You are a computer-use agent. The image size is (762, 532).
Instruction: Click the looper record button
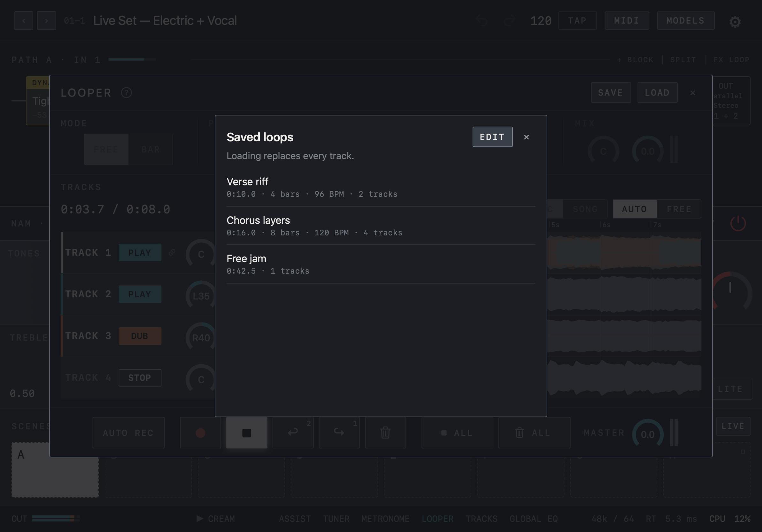(200, 432)
